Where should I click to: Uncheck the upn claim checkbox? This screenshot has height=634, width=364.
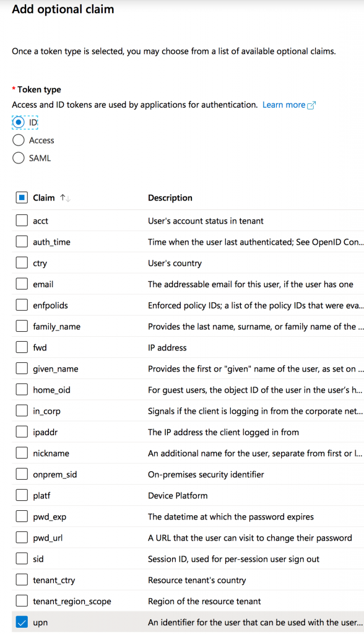[x=22, y=622]
